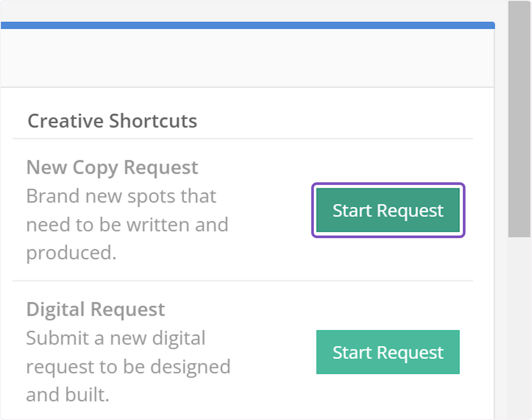Click divider line under Creative Shortcuts
This screenshot has height=420, width=532.
(243, 139)
